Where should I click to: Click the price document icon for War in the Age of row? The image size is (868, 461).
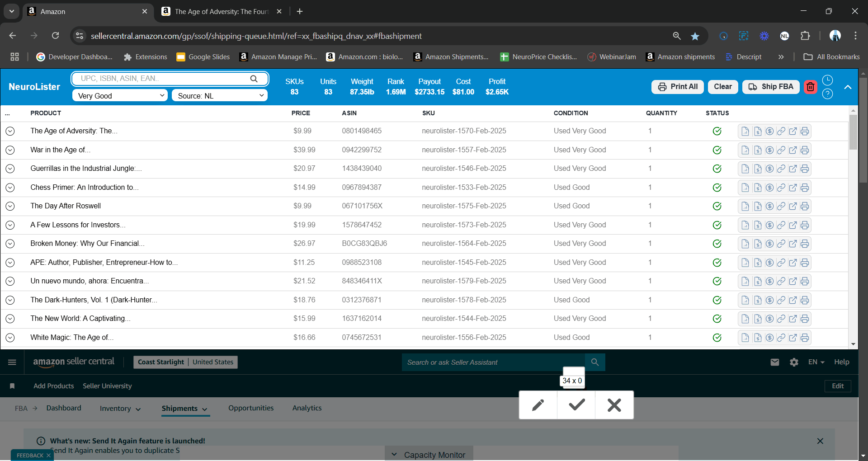coord(758,150)
